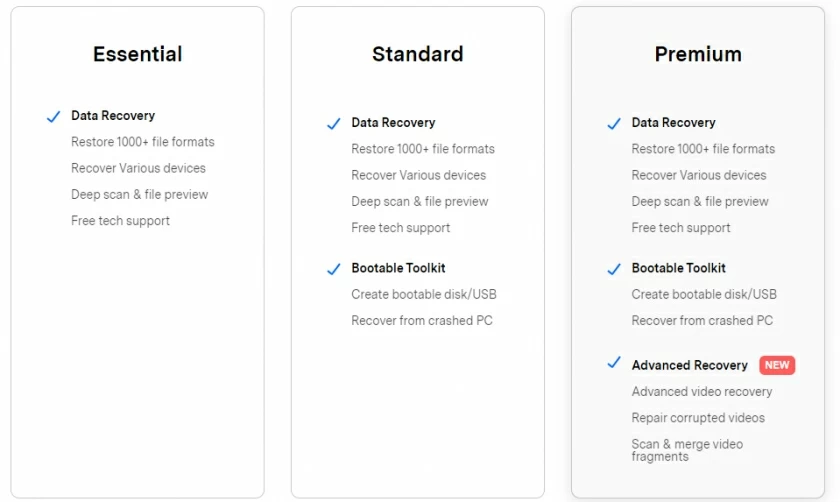Screen dimensions: 840x502
Task: Click the checkmark beside Advanced Recovery
Action: pos(614,363)
